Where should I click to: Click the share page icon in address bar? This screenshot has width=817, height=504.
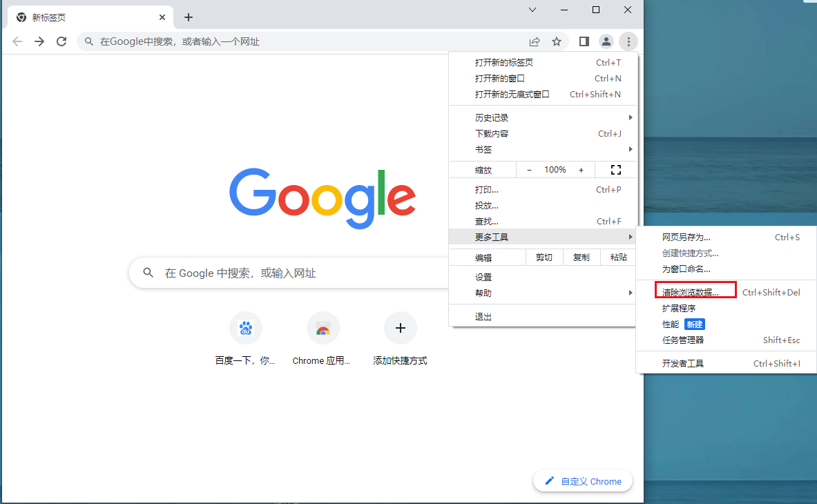click(535, 41)
